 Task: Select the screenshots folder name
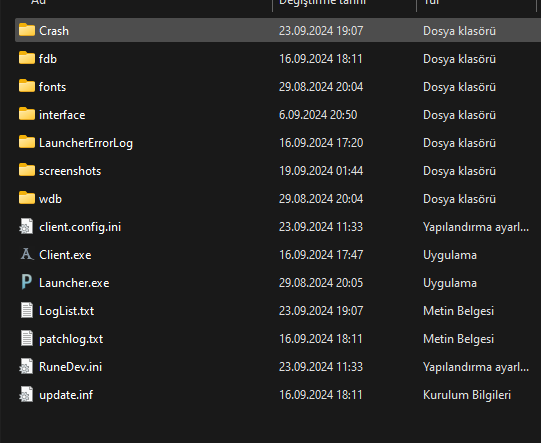pyautogui.click(x=70, y=171)
